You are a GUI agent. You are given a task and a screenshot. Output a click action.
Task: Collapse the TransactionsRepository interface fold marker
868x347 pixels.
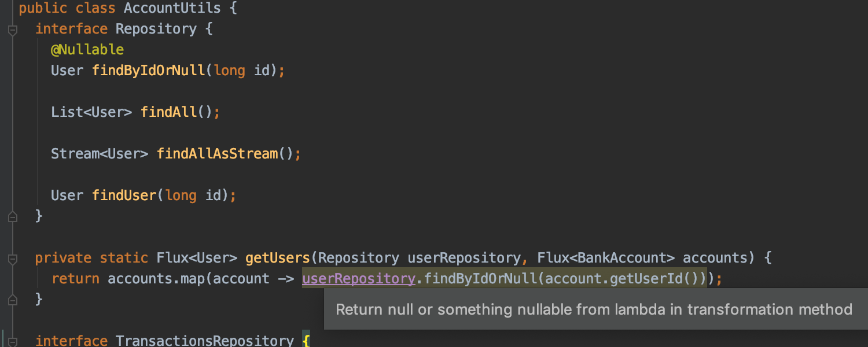click(12, 341)
